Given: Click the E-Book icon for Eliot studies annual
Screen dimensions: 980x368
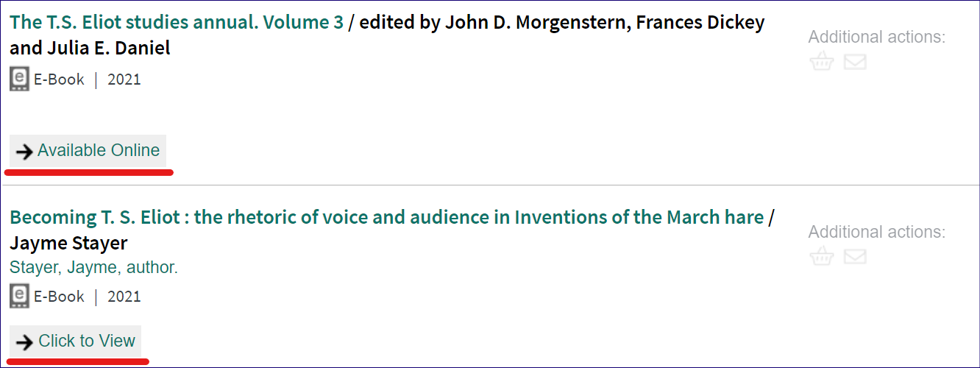Looking at the screenshot, I should click(x=20, y=79).
